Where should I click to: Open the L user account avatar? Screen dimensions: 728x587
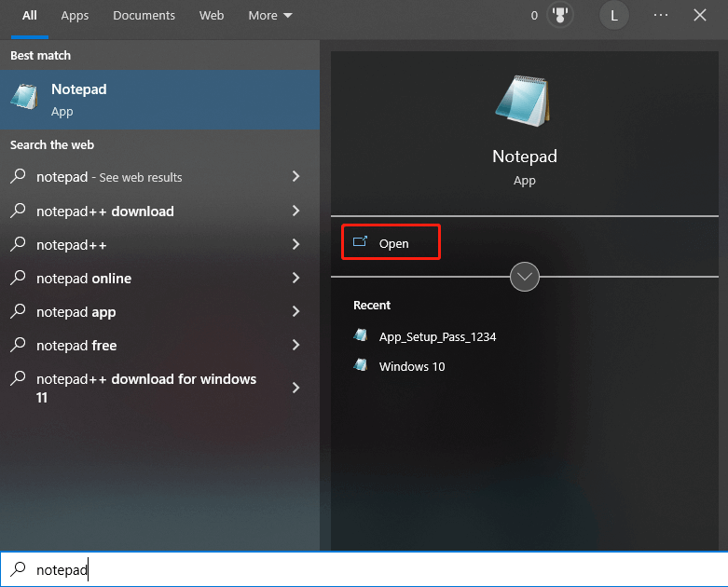pos(613,15)
